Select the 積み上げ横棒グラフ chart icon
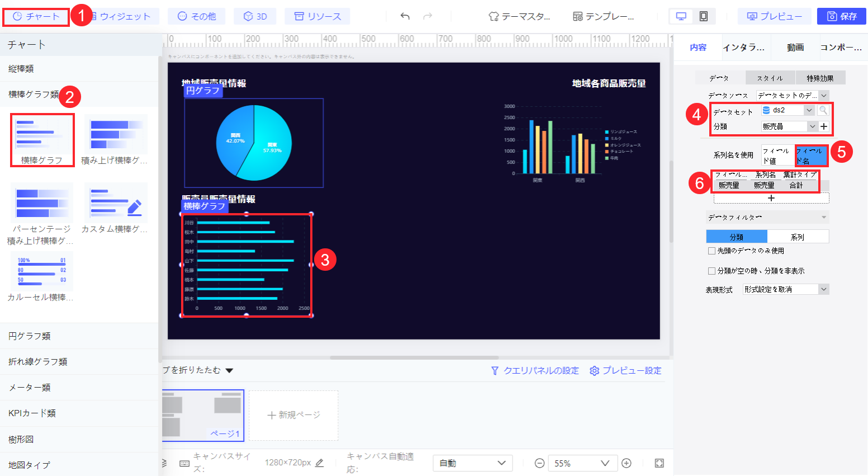Screen dimensions: 868x476 (x=116, y=134)
